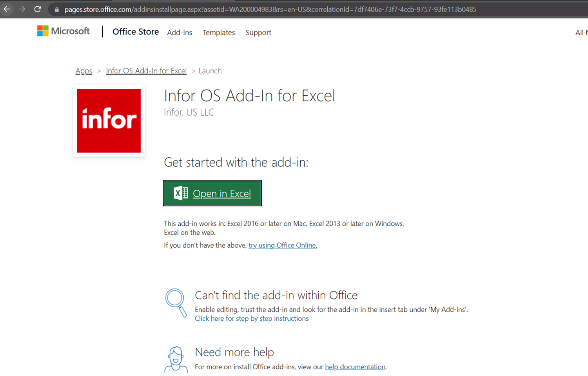Navigate to Apps via breadcrumb link
The image size is (588, 376).
(x=83, y=71)
